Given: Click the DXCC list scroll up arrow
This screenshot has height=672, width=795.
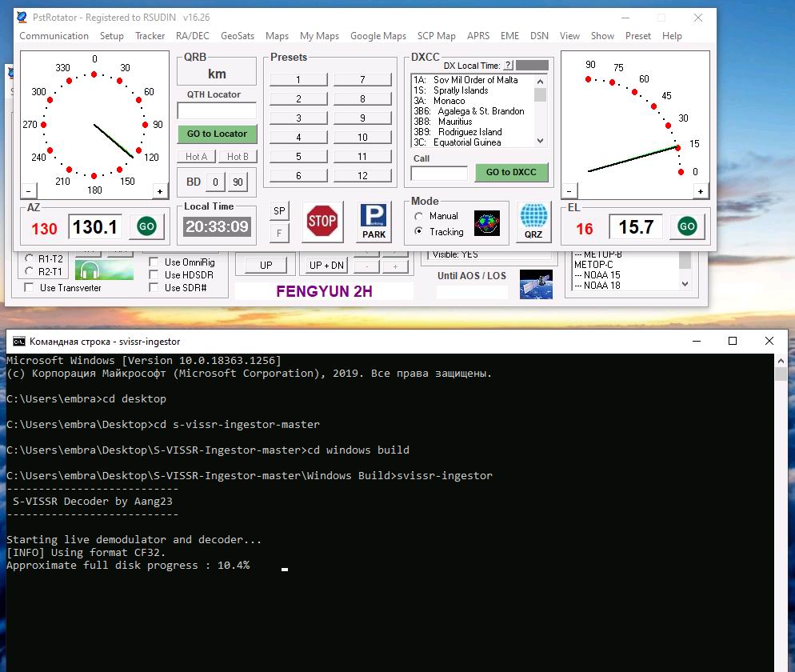Looking at the screenshot, I should click(x=541, y=81).
